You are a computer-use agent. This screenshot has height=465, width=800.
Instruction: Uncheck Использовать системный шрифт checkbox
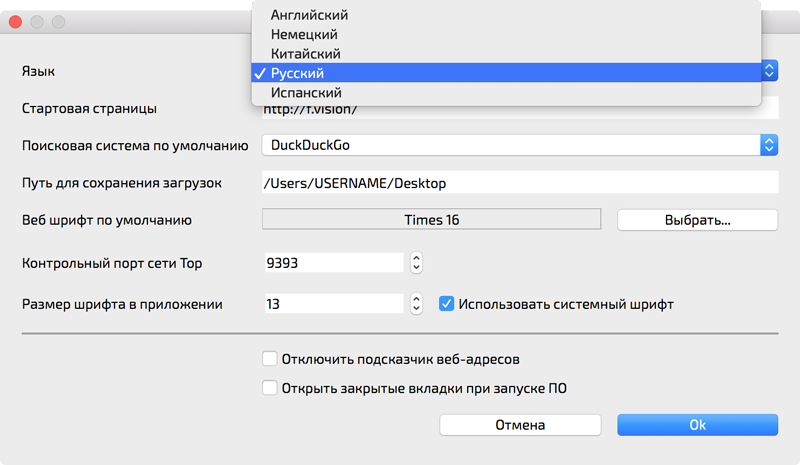tap(447, 303)
